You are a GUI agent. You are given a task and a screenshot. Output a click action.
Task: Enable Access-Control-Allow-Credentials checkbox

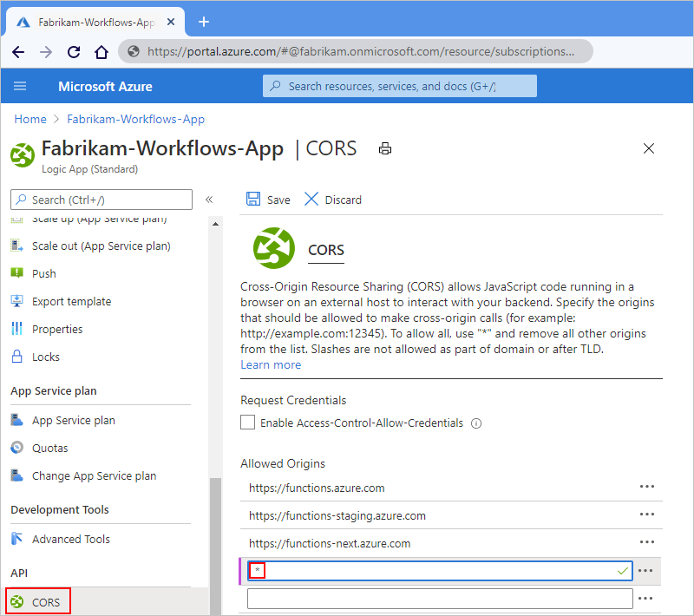point(247,423)
